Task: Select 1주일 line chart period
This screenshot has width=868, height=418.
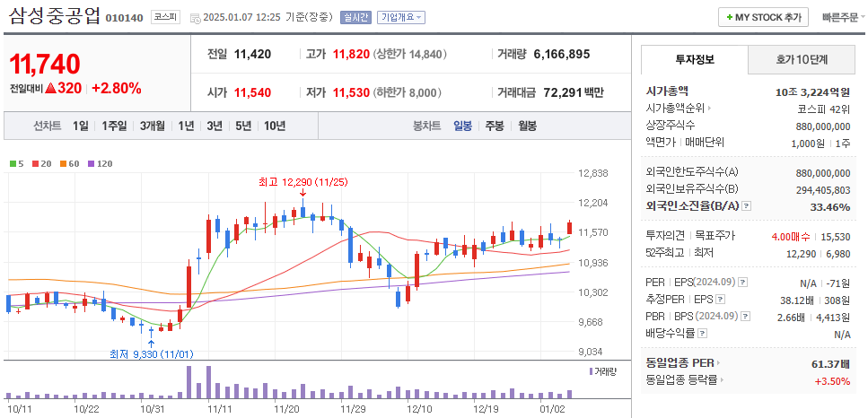Action: coord(114,126)
